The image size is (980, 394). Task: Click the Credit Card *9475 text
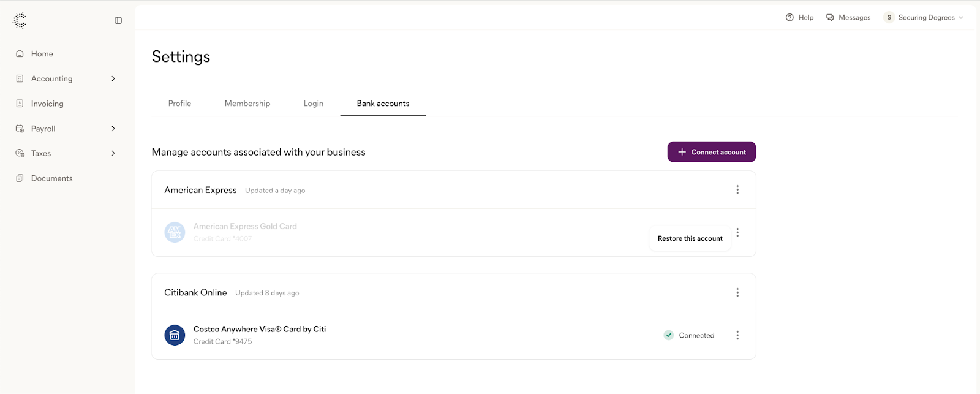click(x=222, y=341)
